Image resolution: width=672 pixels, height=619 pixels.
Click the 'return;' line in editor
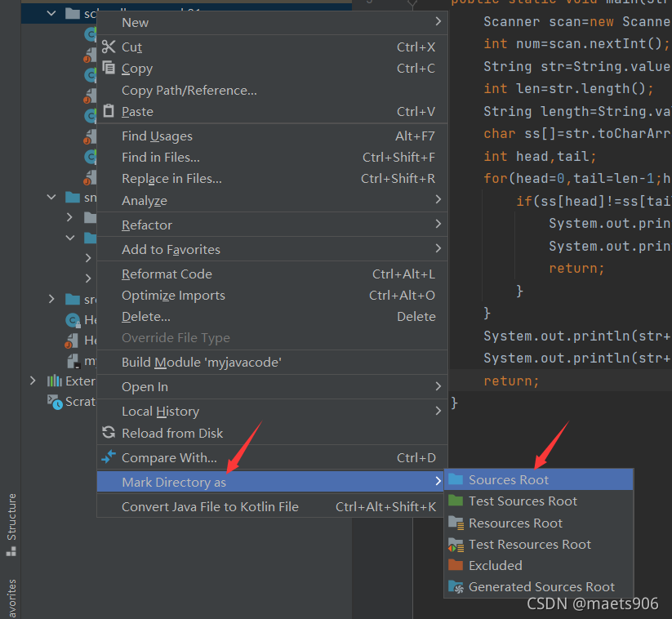[x=511, y=381]
